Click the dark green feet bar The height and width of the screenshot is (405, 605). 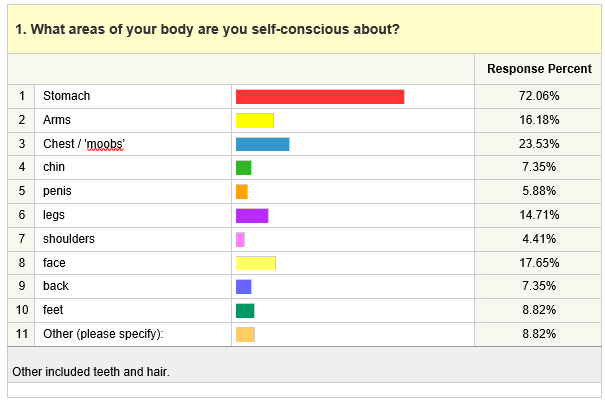point(245,310)
